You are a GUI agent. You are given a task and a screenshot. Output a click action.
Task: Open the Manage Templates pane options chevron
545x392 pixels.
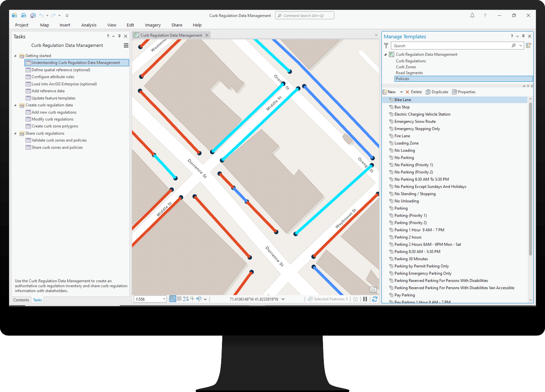[517, 36]
